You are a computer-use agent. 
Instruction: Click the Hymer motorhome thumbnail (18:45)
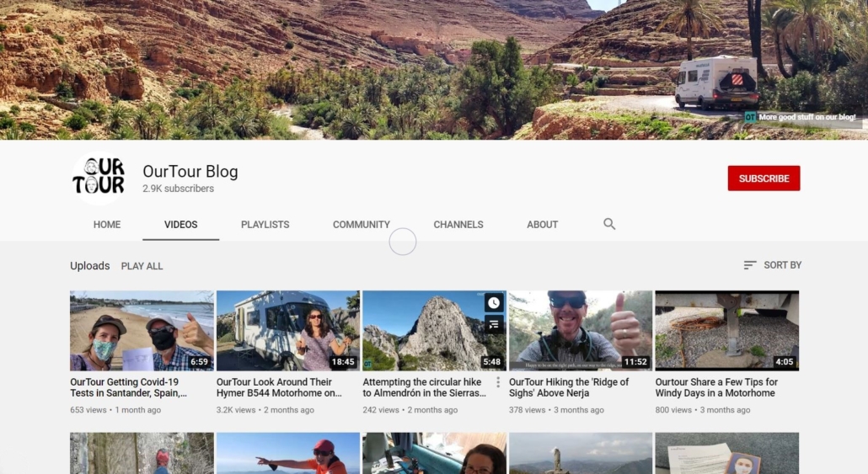point(288,331)
